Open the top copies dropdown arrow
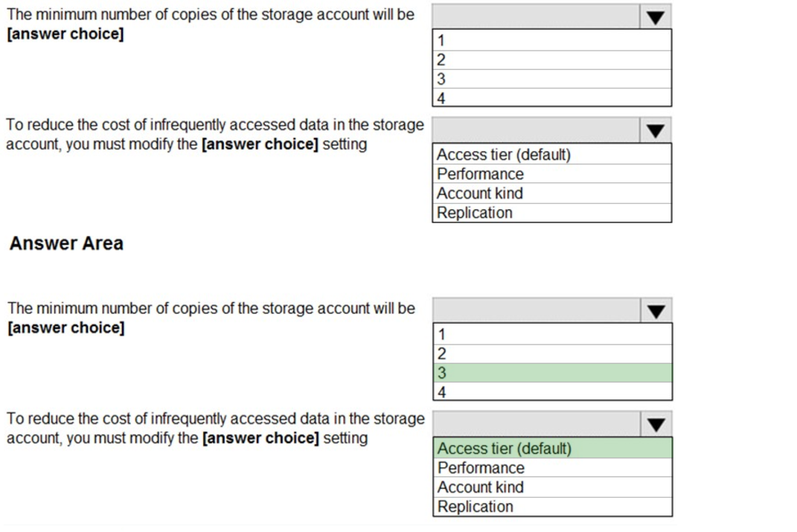Image resolution: width=797 pixels, height=532 pixels. [656, 16]
